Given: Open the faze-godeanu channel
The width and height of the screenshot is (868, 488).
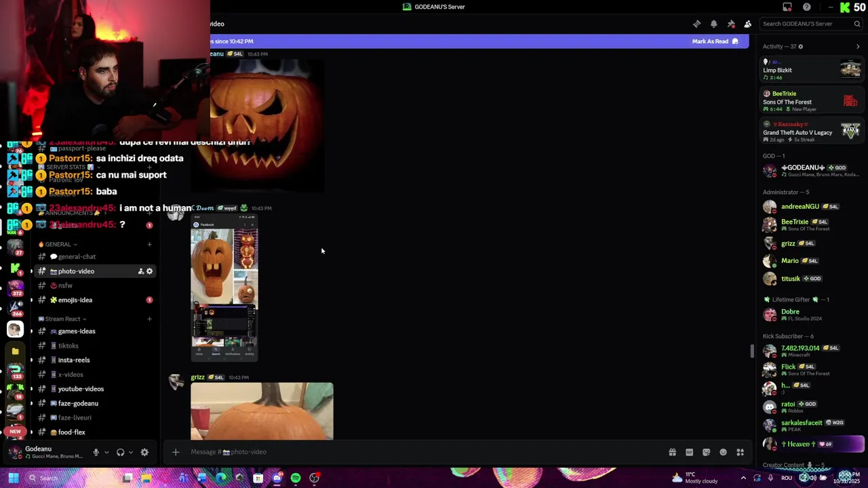Looking at the screenshot, I should [x=94, y=403].
